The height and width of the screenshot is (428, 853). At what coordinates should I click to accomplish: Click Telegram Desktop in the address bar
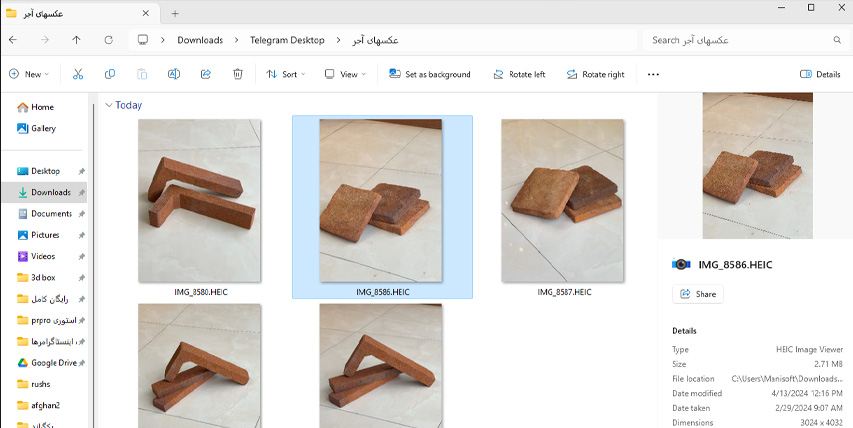coord(287,40)
